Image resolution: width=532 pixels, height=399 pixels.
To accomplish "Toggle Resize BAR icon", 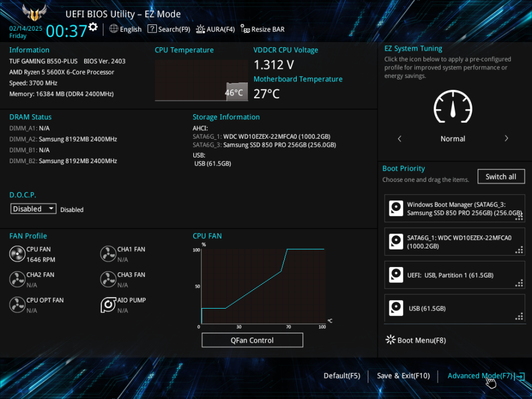I will tap(245, 29).
